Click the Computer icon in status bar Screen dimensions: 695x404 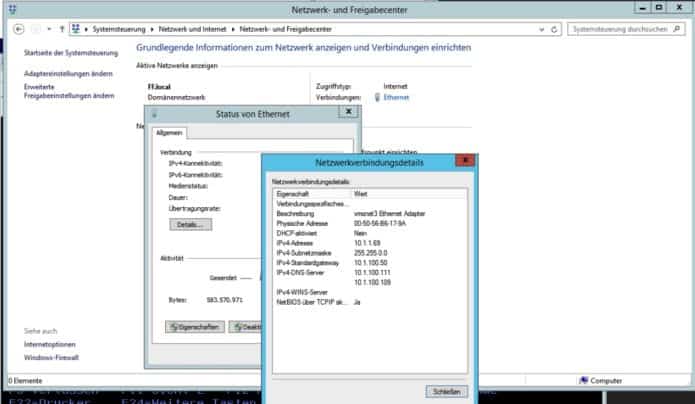584,380
